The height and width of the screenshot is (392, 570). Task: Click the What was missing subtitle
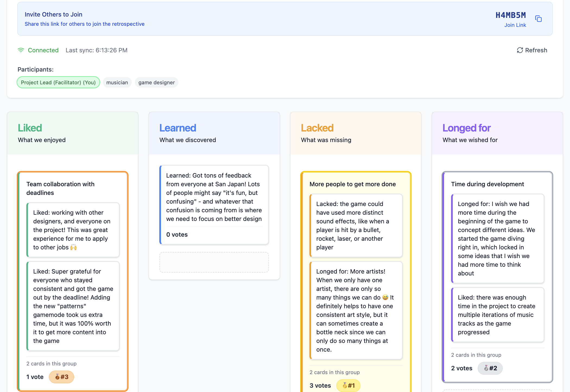coord(326,140)
